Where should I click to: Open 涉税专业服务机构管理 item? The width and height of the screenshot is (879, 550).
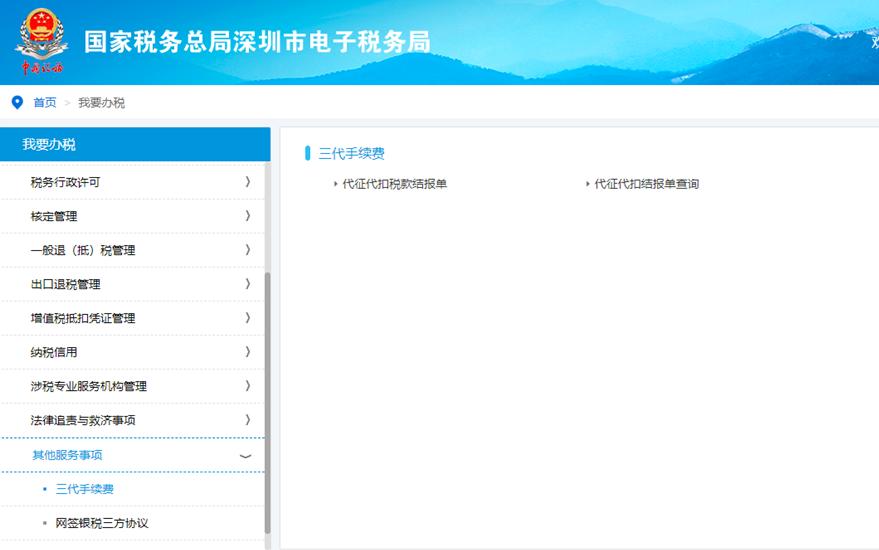[89, 386]
